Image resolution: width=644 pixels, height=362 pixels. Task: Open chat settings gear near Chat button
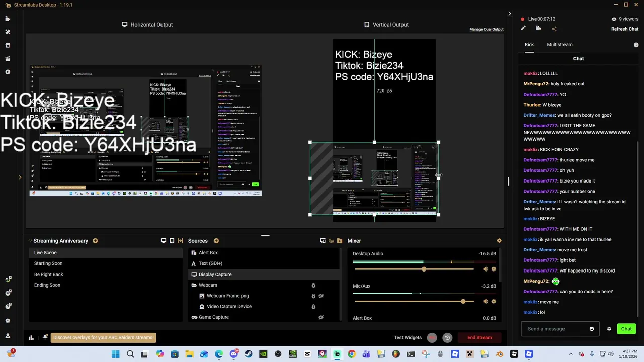pos(609,329)
